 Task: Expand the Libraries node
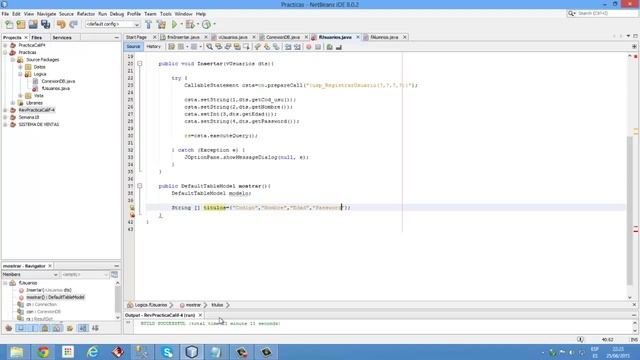[x=13, y=103]
